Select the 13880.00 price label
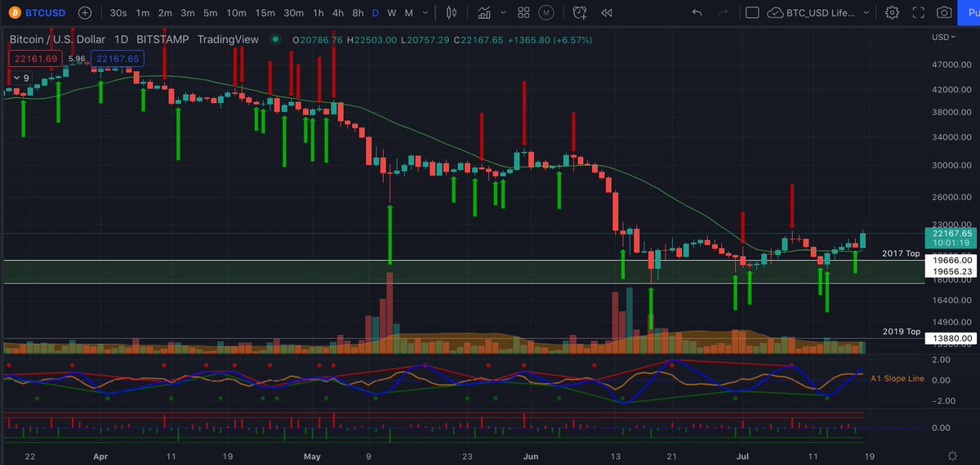This screenshot has width=980, height=465. click(x=950, y=338)
